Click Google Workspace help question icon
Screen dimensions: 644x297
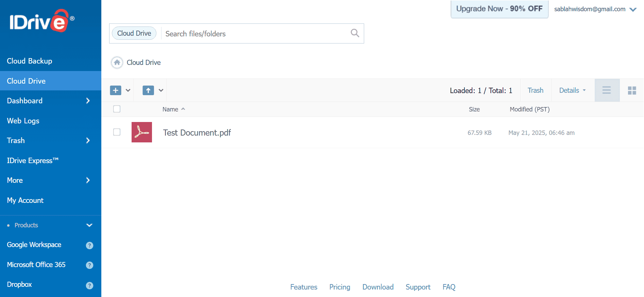click(x=89, y=245)
